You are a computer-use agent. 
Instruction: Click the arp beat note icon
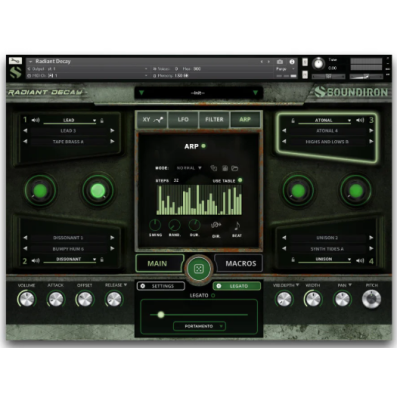pos(237,226)
